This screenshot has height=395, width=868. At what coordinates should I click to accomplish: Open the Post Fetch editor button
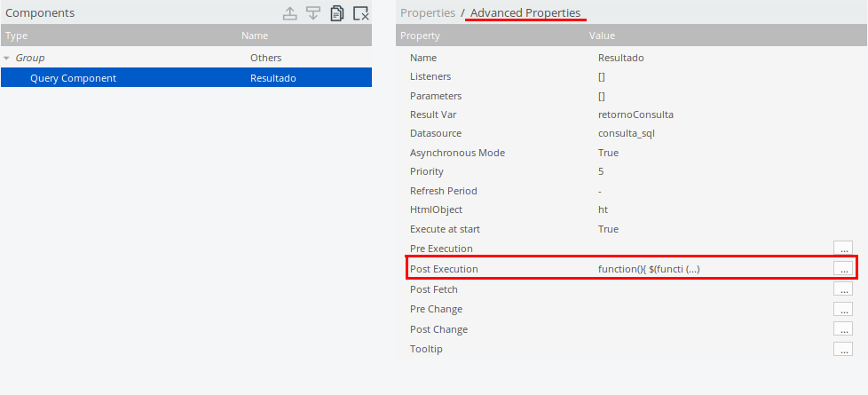click(843, 288)
